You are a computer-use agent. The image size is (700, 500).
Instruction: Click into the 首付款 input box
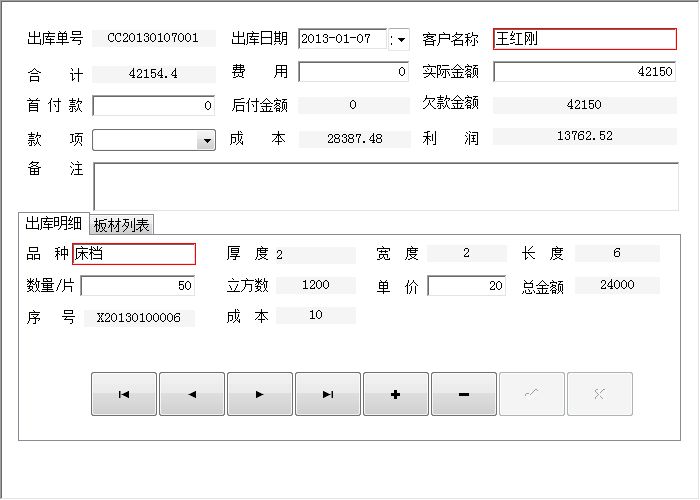pyautogui.click(x=154, y=106)
